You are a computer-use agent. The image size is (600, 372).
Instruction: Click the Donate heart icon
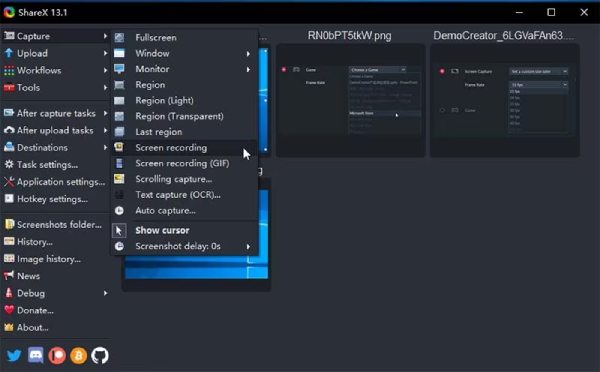(9, 310)
